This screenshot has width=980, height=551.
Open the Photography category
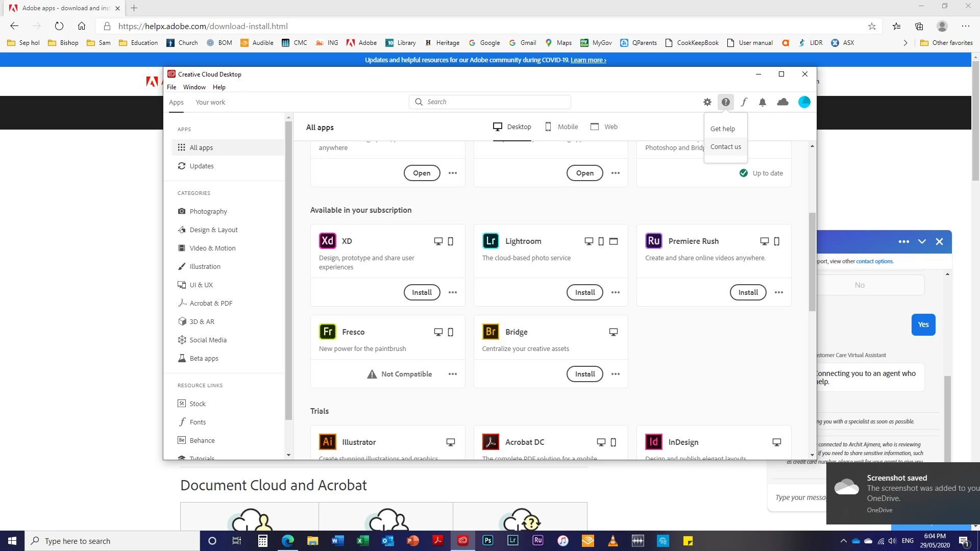pyautogui.click(x=208, y=212)
